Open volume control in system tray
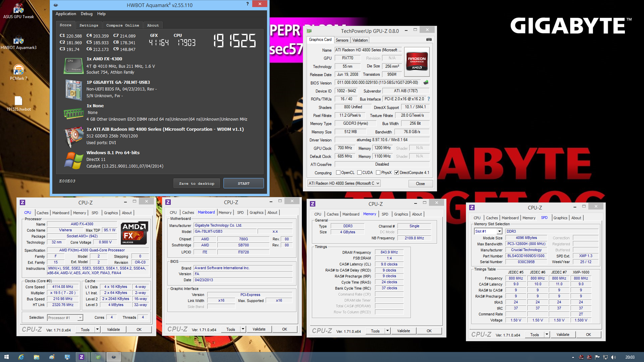 613,357
